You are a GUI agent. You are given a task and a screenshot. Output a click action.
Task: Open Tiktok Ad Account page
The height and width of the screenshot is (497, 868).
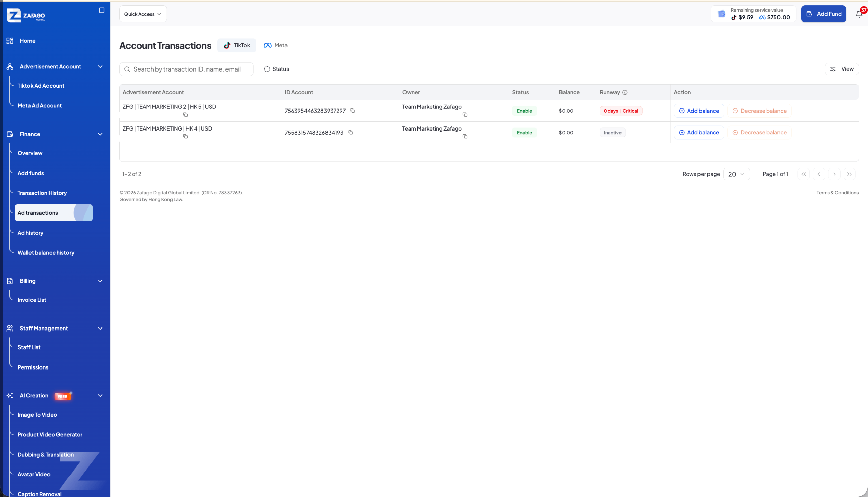[x=41, y=86]
